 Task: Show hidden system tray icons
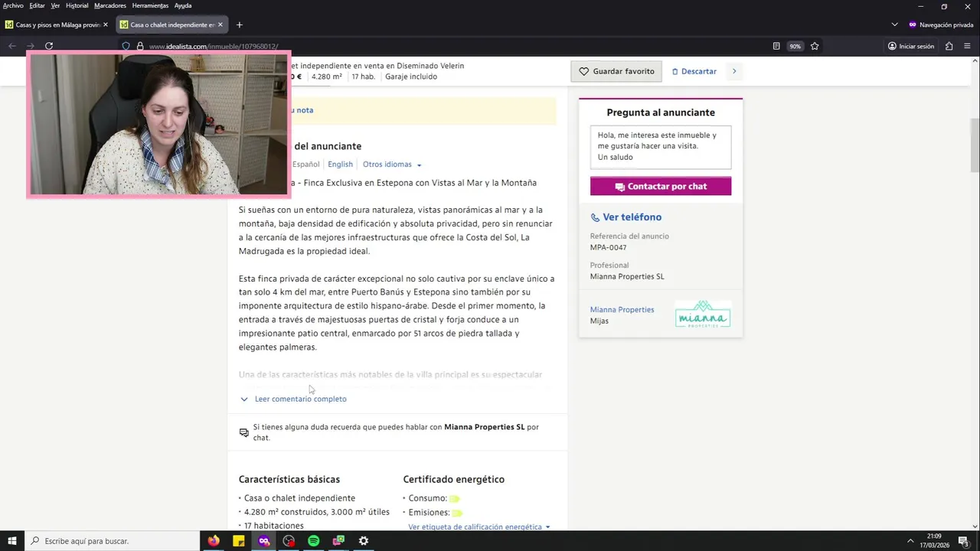[910, 541]
